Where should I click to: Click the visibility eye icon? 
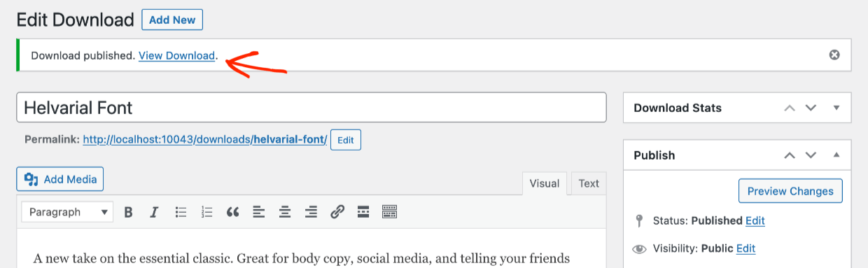638,248
